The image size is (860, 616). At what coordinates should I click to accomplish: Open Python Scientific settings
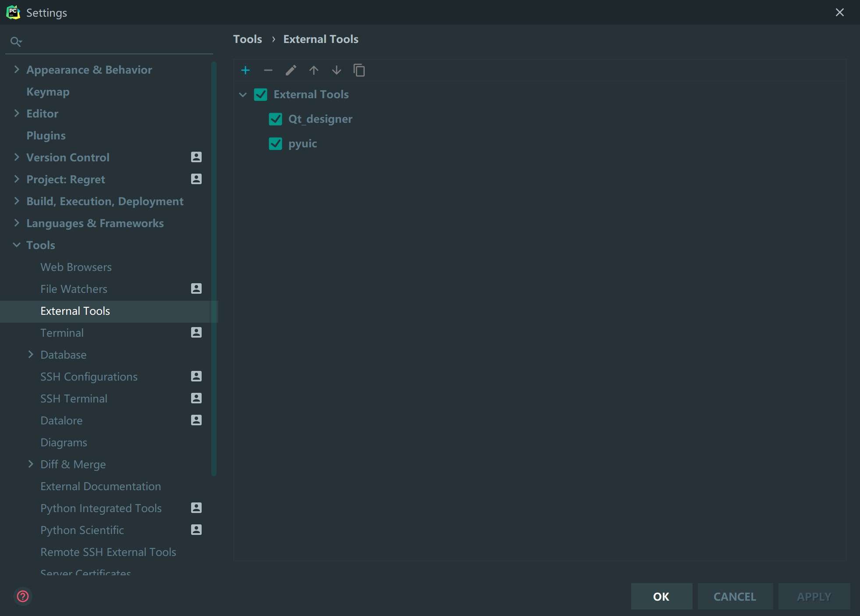82,530
